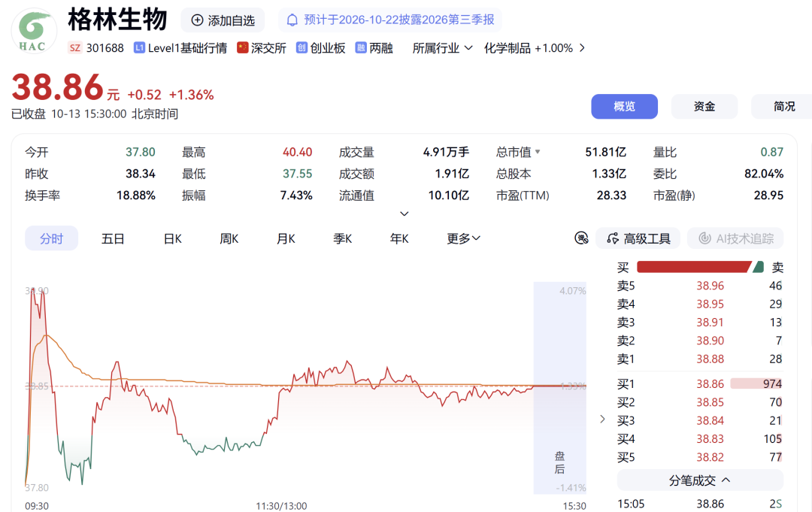The image size is (812, 512).
Task: Click 买1 volume 974
Action: [772, 383]
